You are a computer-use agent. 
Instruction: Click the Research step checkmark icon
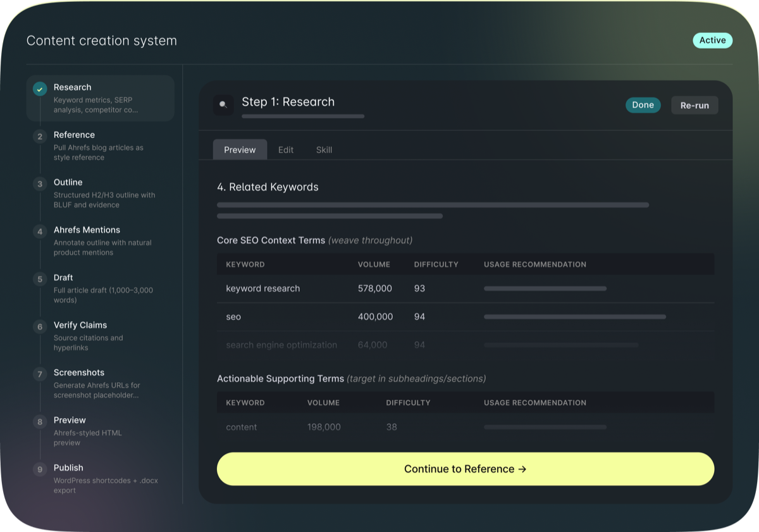(x=40, y=89)
